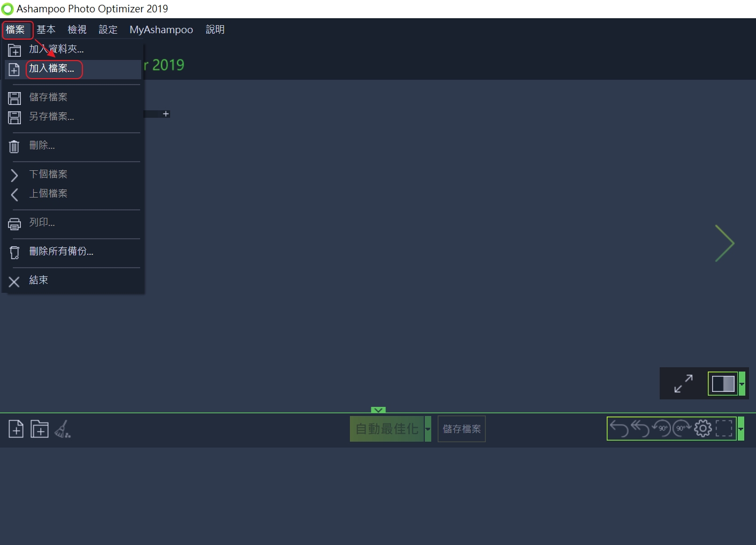Open the MyAshampoo menu

pyautogui.click(x=161, y=30)
